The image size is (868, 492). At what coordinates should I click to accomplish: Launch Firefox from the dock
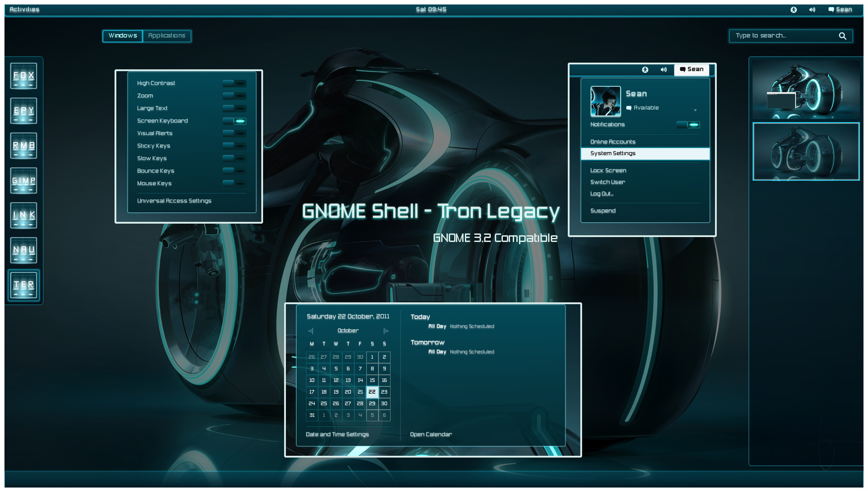point(23,76)
